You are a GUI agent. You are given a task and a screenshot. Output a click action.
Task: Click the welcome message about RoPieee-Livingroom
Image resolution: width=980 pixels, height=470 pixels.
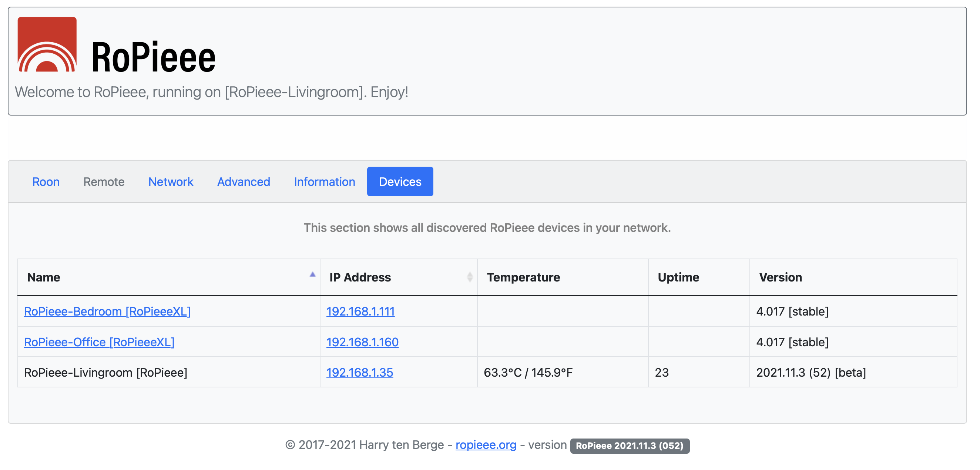[x=212, y=92]
